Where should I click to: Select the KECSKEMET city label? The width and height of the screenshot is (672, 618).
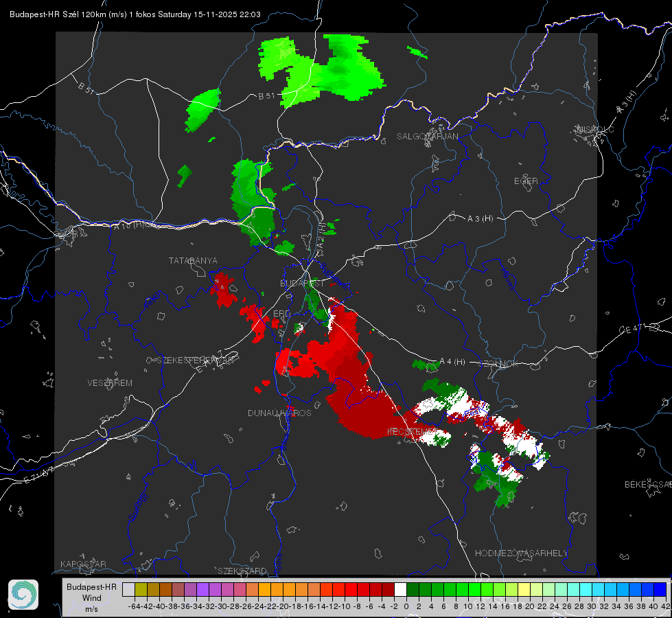413,432
